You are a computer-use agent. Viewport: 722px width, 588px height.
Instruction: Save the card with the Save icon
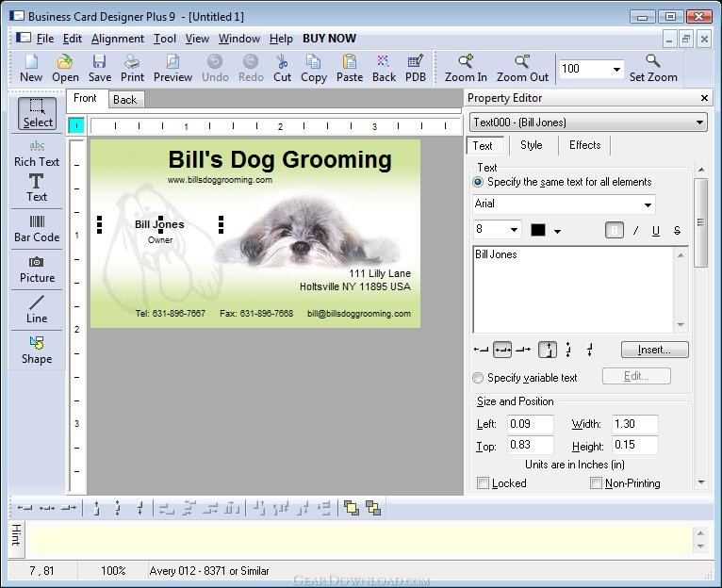(x=100, y=68)
